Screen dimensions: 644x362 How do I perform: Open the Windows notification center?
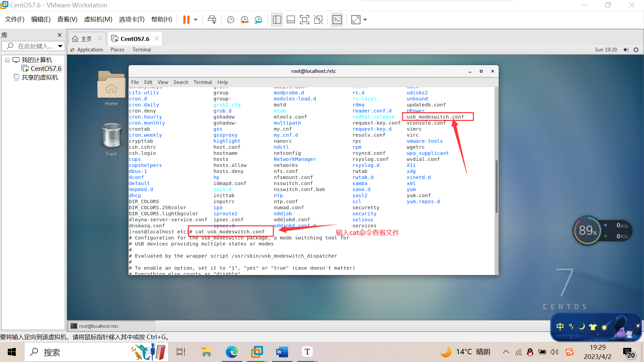pos(629,353)
